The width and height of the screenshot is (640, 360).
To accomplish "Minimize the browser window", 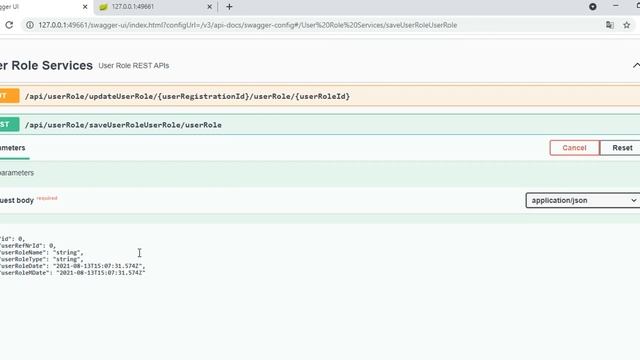I will pos(616,6).
